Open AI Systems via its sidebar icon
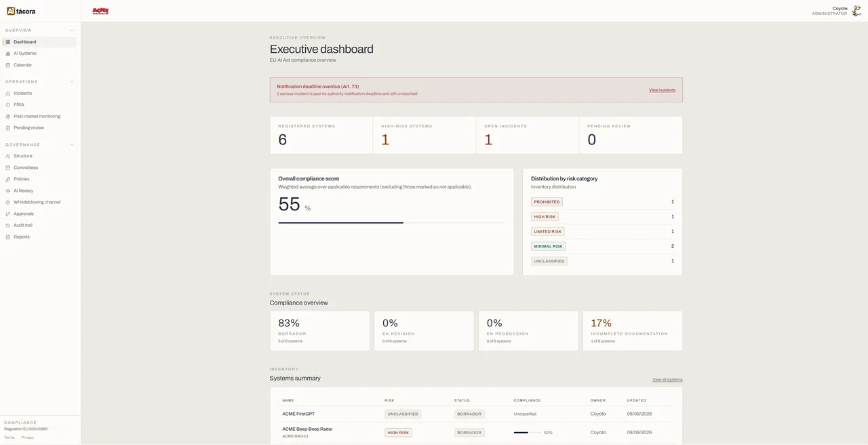 click(x=8, y=54)
